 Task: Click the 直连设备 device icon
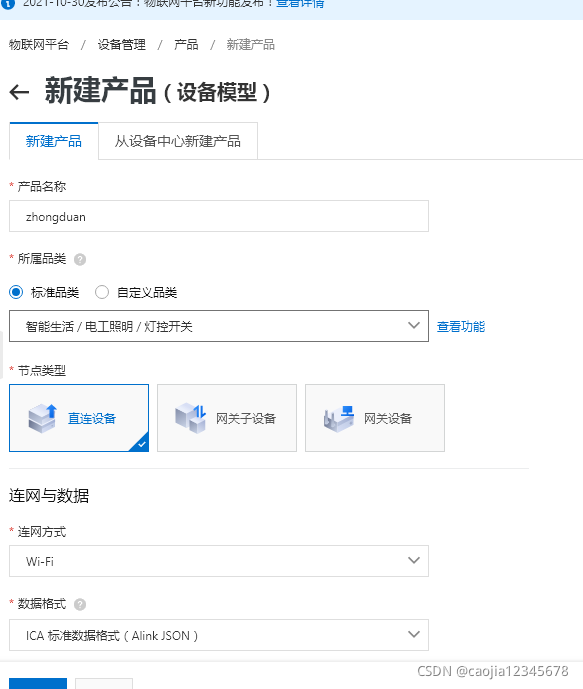(43, 418)
